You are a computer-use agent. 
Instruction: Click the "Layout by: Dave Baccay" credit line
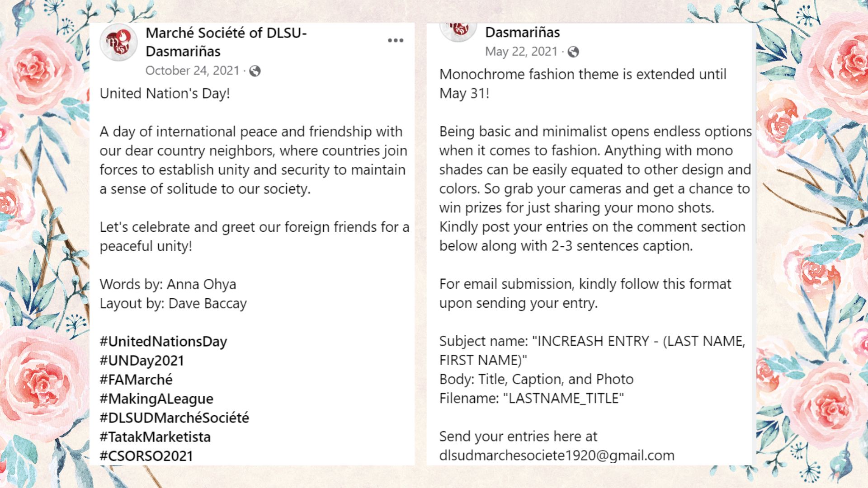[173, 304]
